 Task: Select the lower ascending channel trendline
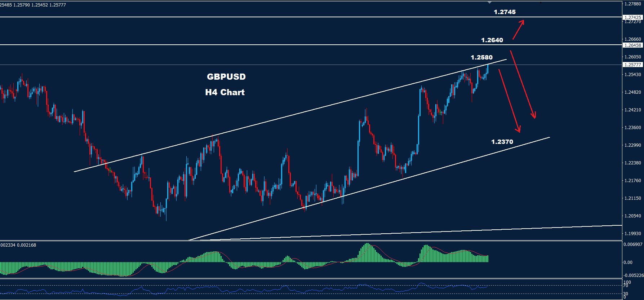396,178
